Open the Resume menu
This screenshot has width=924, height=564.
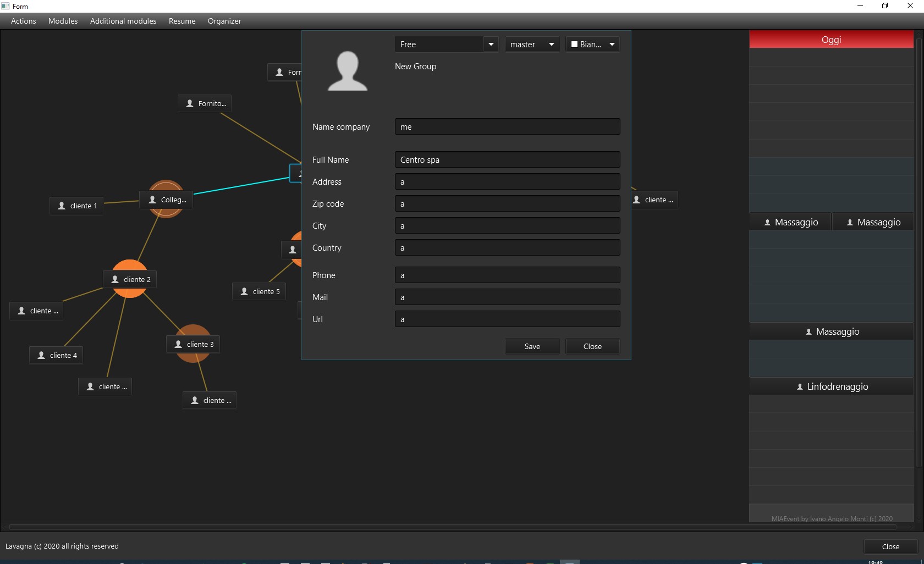pyautogui.click(x=182, y=21)
